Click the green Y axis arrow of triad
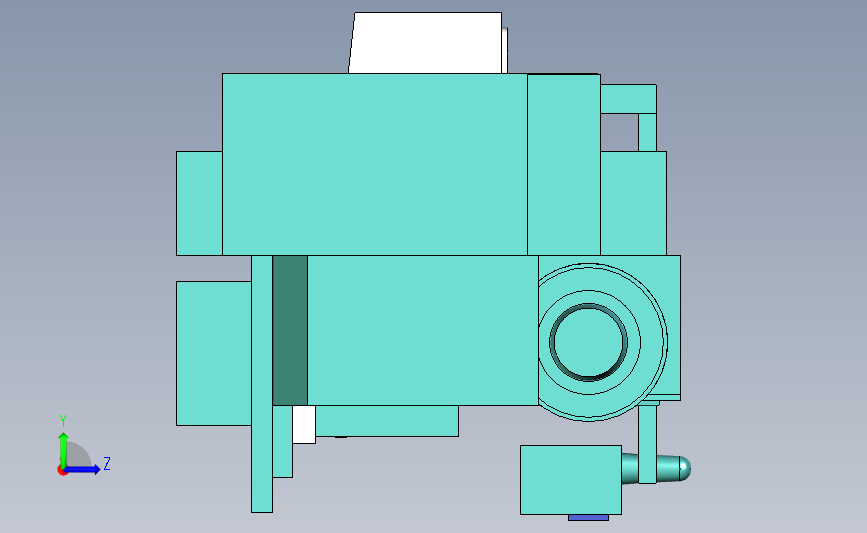867x533 pixels. tap(64, 449)
